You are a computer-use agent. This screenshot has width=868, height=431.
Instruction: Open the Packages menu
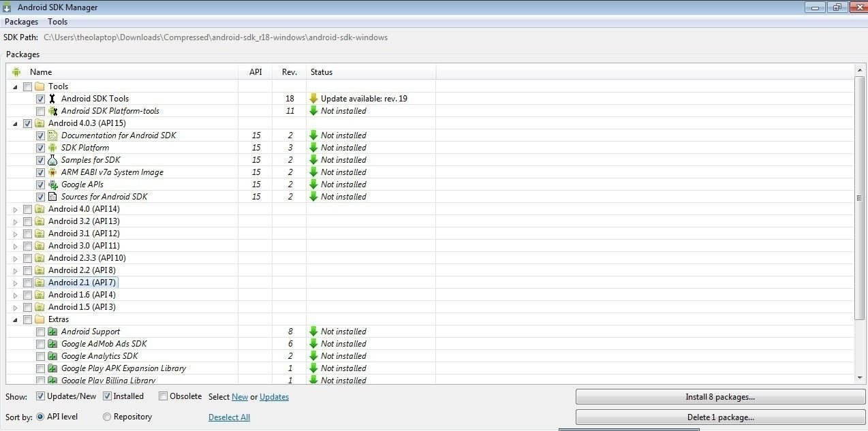(21, 22)
